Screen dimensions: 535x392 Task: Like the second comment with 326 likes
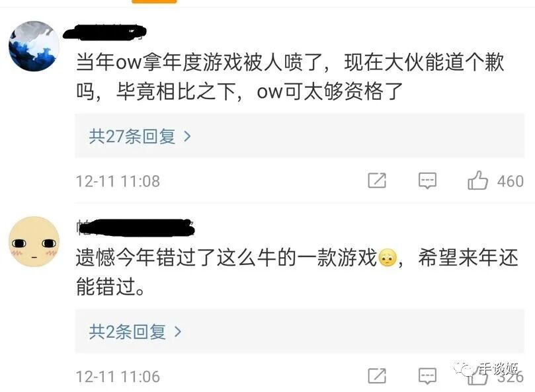477,376
